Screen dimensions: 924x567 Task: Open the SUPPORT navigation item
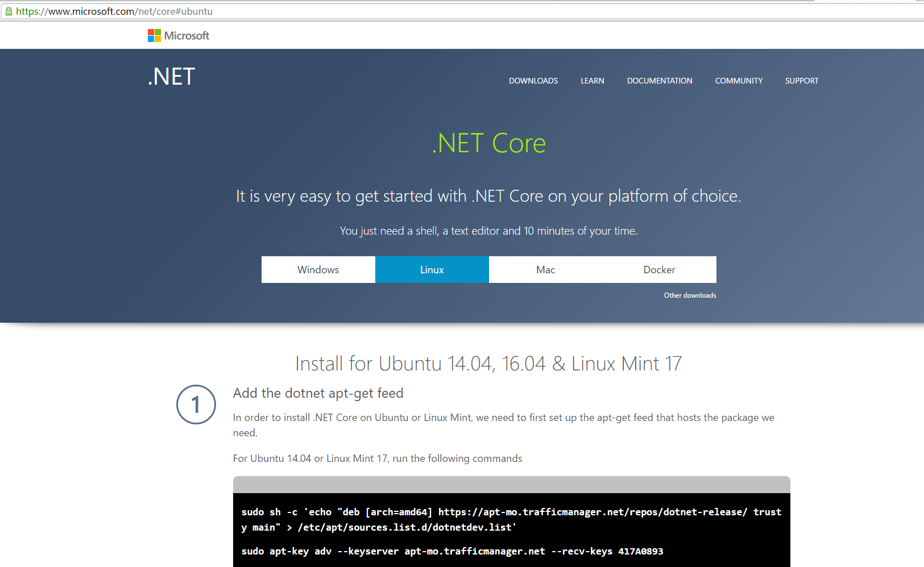[802, 81]
